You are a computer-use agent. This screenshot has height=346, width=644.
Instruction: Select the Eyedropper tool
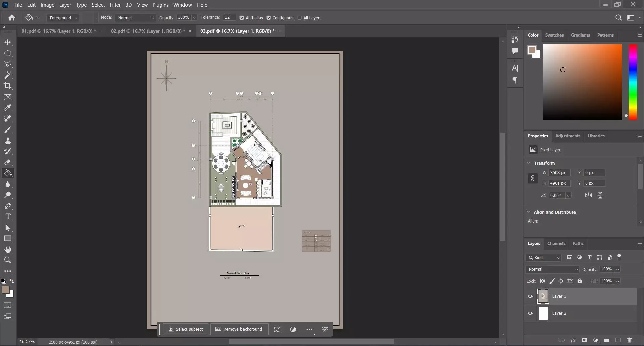[x=8, y=108]
